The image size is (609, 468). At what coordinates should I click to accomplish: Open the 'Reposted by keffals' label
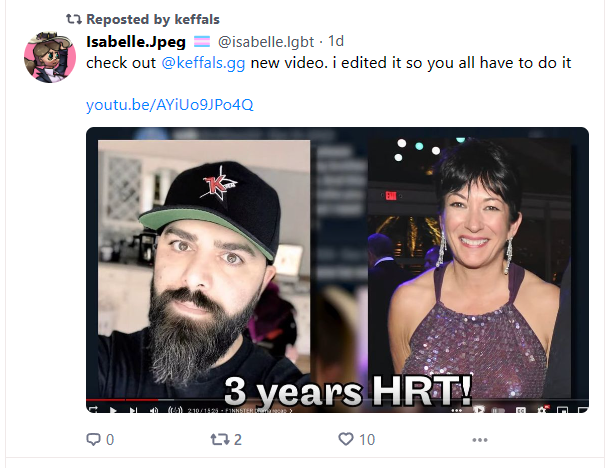pyautogui.click(x=153, y=19)
